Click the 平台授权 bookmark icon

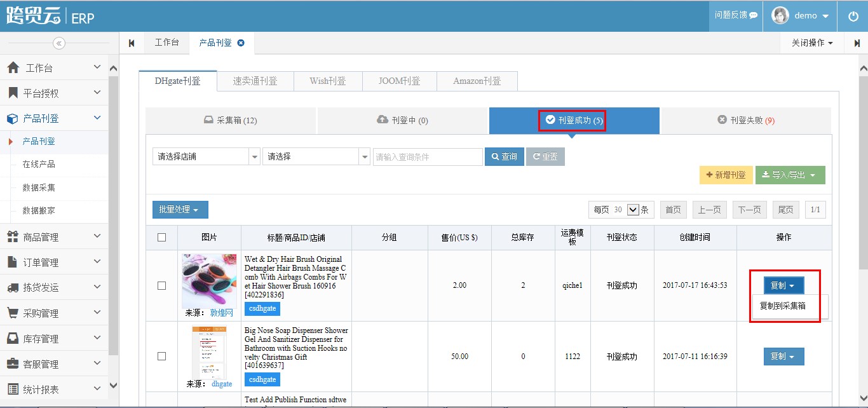pos(13,93)
